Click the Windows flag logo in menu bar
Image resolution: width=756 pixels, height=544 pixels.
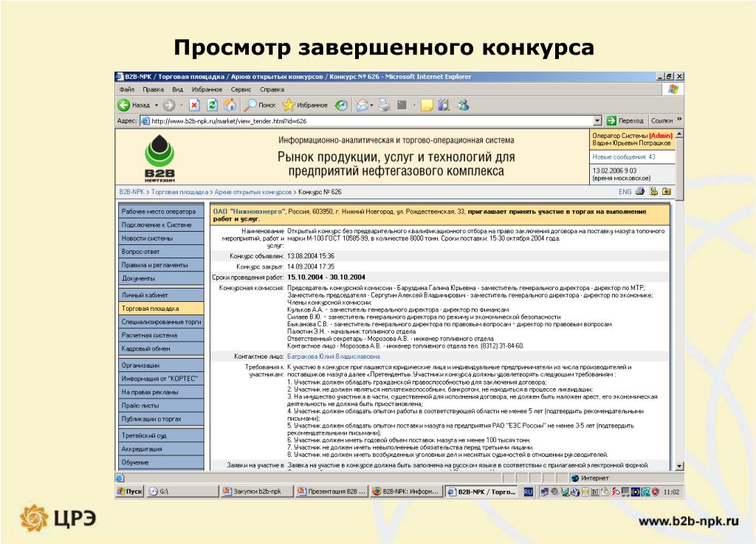(673, 89)
